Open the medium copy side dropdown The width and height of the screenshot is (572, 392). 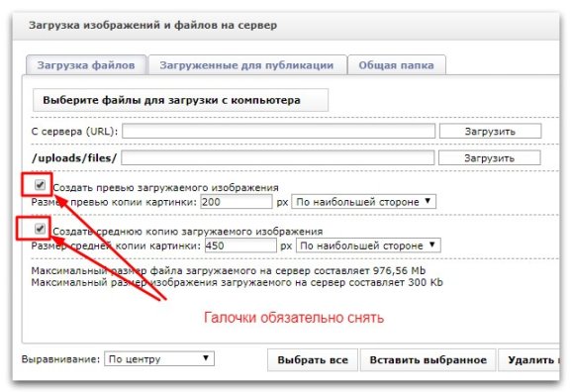pos(368,245)
